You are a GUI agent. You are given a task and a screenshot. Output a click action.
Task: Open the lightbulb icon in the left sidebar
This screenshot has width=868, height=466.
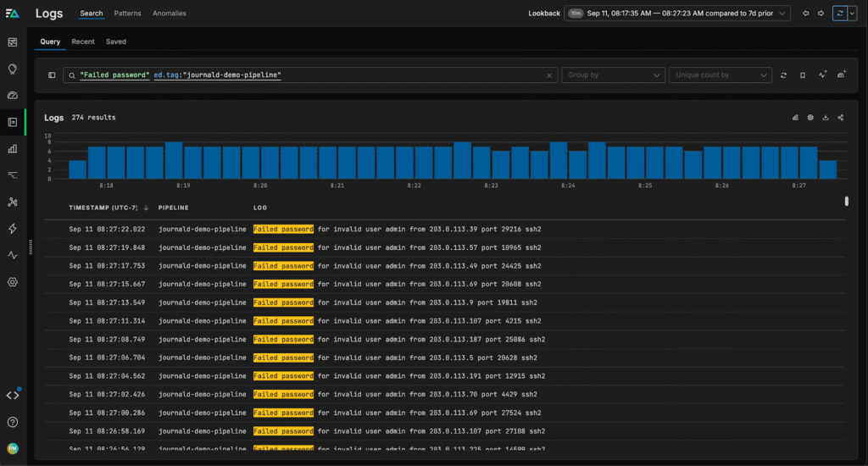click(x=13, y=69)
